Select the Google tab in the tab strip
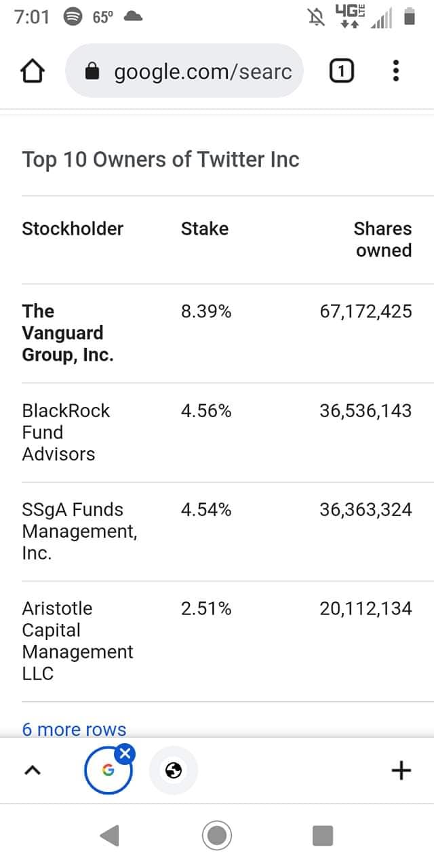 coord(108,771)
